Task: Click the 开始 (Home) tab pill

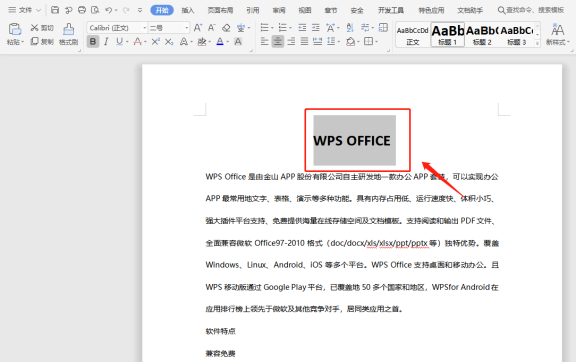Action: tap(162, 10)
